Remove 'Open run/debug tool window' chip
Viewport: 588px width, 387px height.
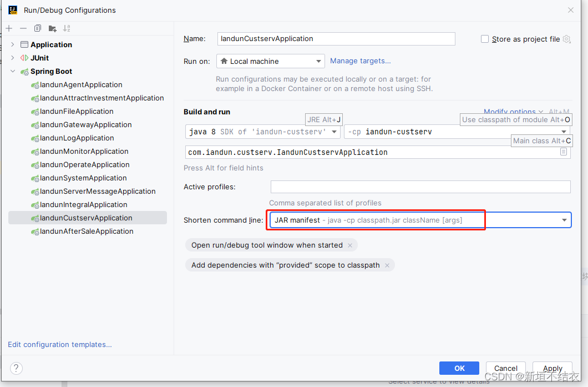click(x=350, y=245)
